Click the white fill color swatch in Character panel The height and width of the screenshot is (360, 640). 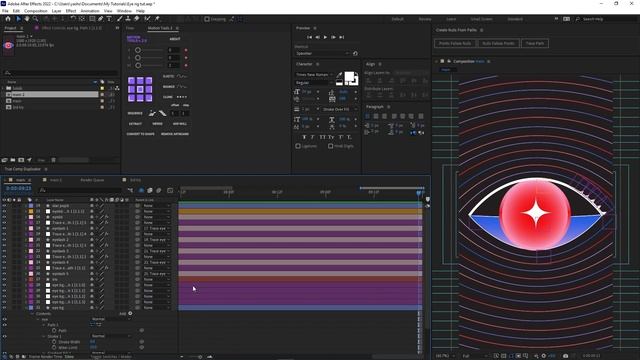(x=349, y=76)
